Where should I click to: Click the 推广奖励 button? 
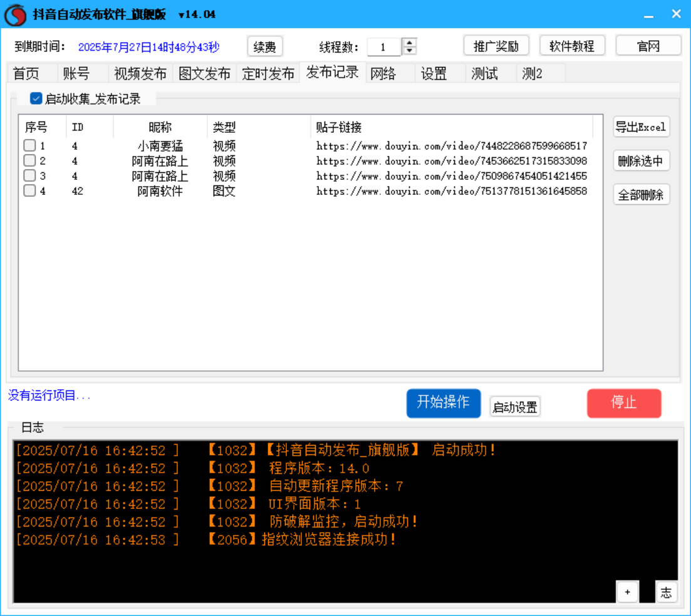[496, 46]
